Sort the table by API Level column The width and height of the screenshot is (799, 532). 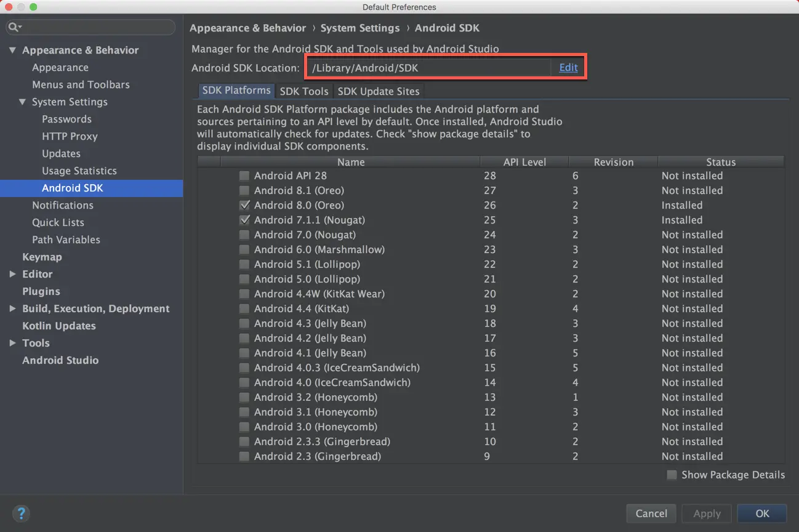(x=524, y=162)
